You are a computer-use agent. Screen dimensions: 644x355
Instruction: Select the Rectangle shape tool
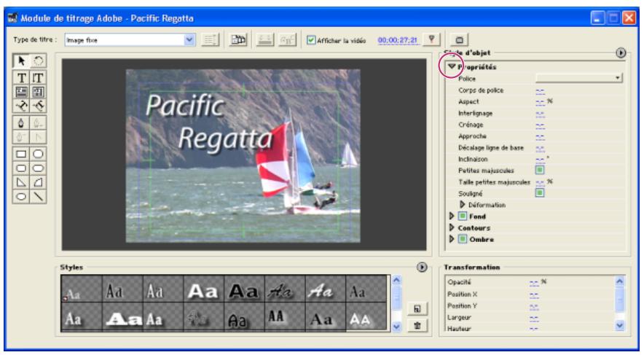(x=21, y=154)
